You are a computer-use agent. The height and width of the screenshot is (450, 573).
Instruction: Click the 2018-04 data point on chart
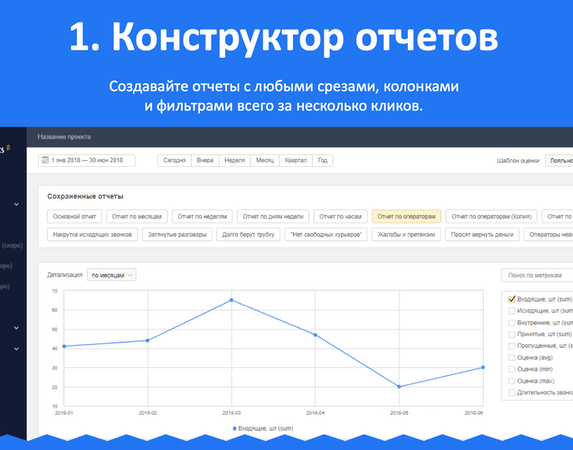[315, 335]
